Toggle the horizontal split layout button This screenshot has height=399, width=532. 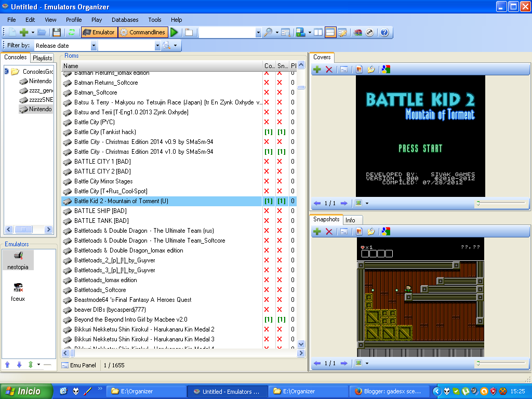click(x=330, y=33)
